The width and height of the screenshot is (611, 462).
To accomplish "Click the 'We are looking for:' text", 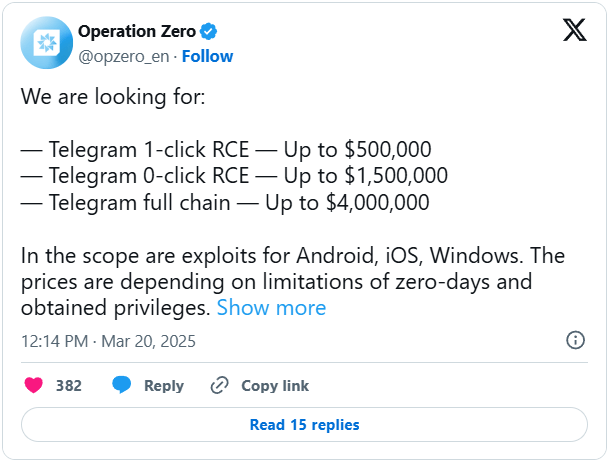I will click(113, 97).
